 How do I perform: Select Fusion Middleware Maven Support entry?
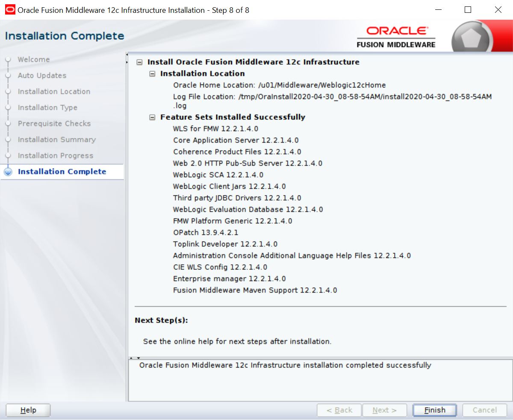(255, 290)
